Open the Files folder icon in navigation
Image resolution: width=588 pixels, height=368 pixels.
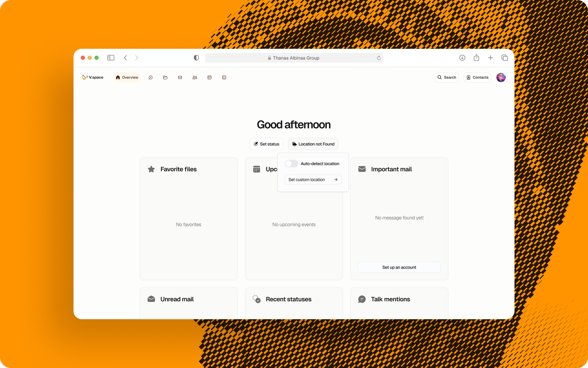point(165,78)
